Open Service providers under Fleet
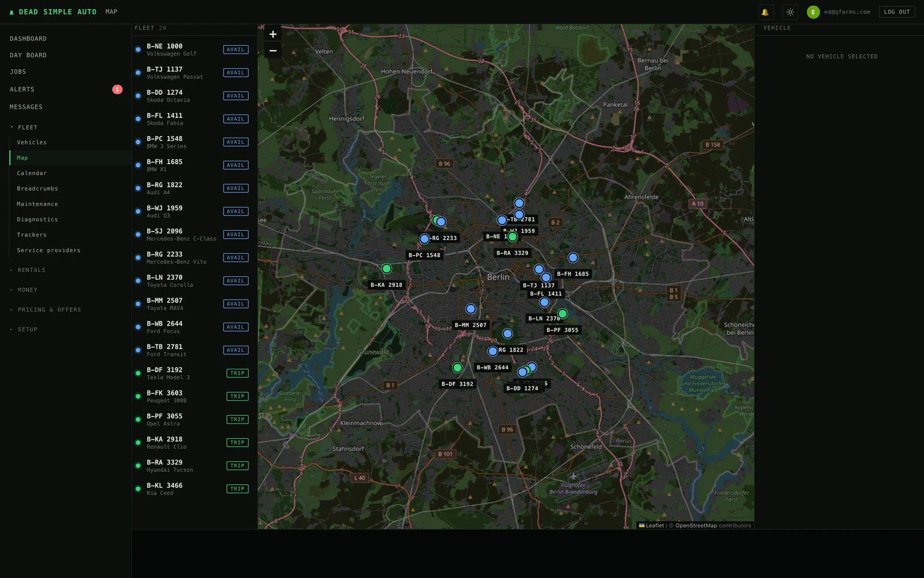The width and height of the screenshot is (924, 578). [49, 250]
